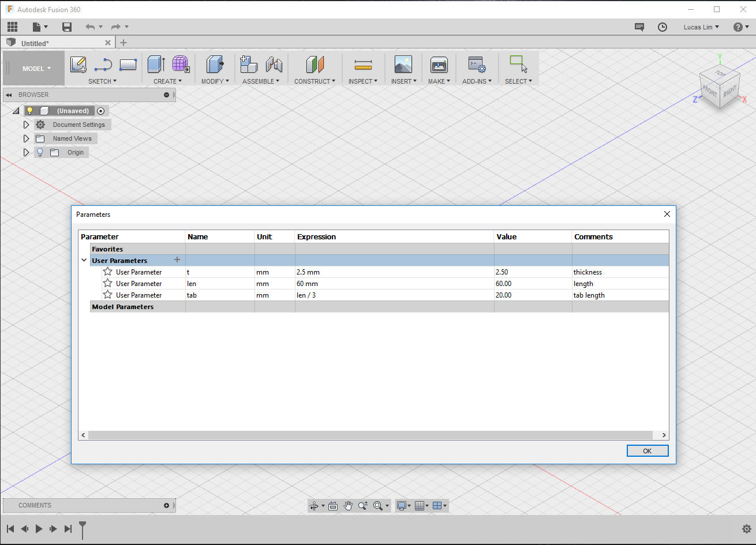Screen dimensions: 756x545
Task: Click the 3D Print make icon
Action: coord(439,65)
